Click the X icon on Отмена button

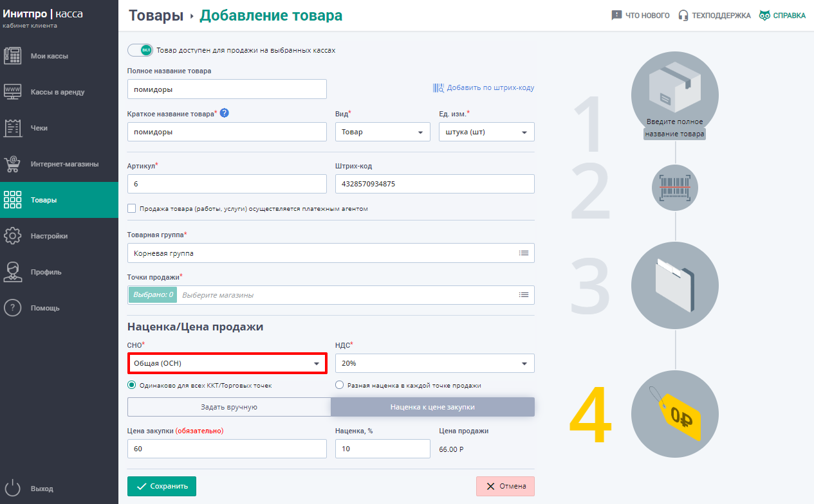[x=491, y=487]
